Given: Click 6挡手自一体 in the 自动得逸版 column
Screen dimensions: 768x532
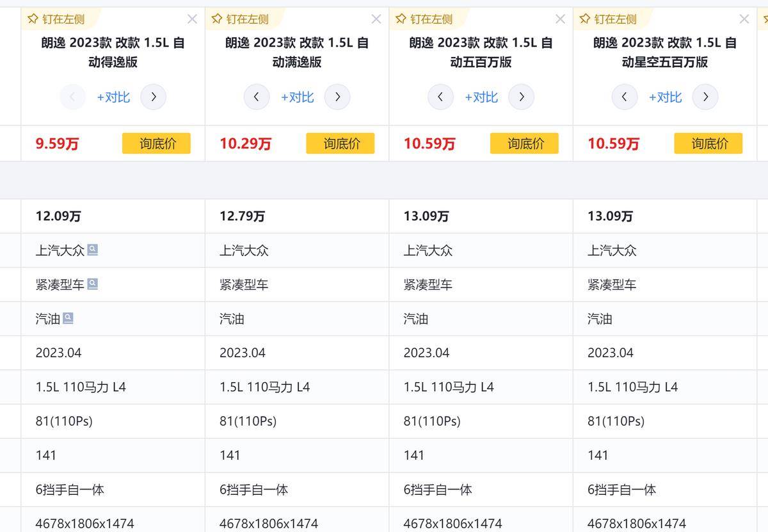Looking at the screenshot, I should [x=70, y=490].
